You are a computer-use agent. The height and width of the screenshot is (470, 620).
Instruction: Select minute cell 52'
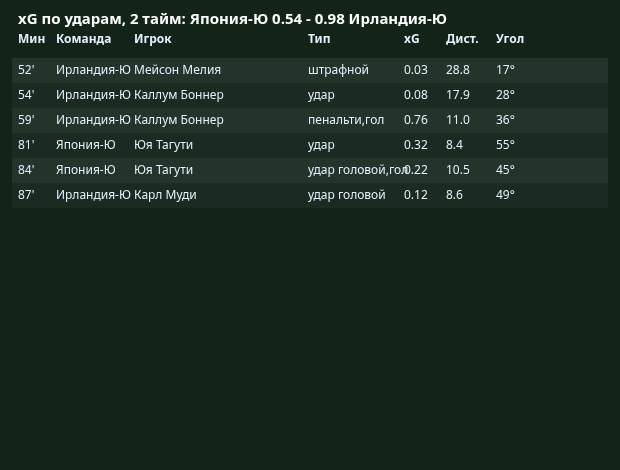click(26, 70)
